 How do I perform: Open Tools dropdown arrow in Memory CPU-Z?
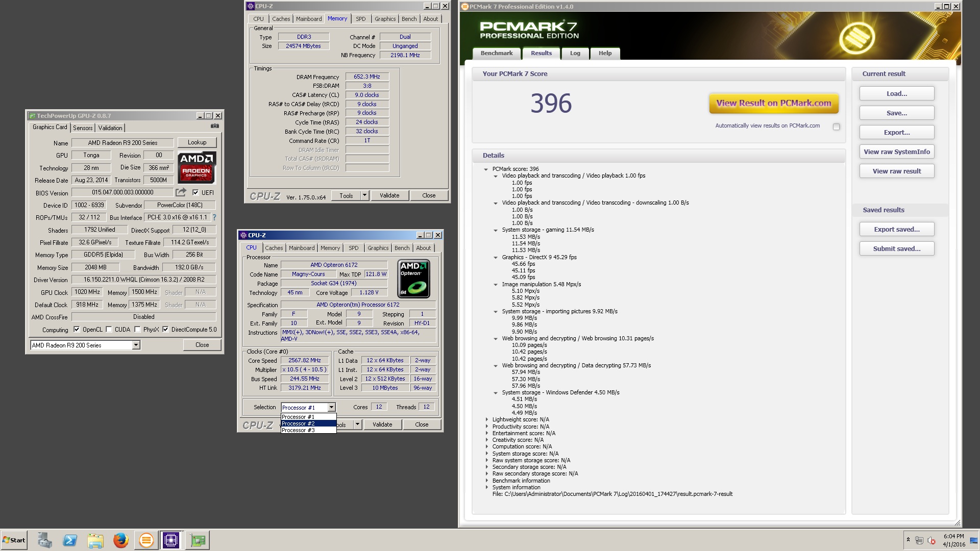point(364,195)
